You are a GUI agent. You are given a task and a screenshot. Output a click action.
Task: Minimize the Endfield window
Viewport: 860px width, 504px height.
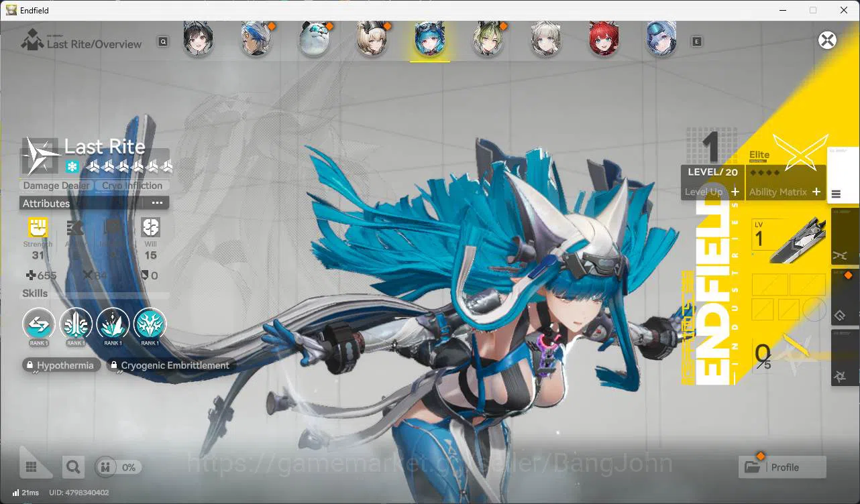[x=782, y=10]
